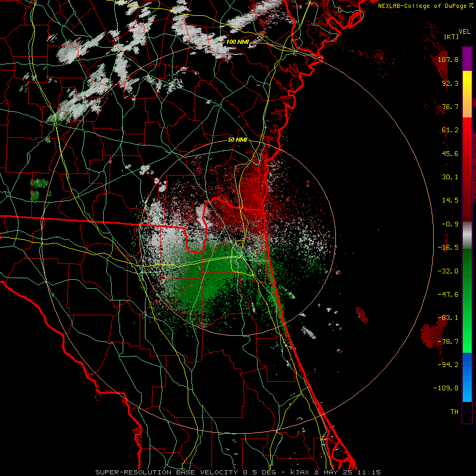The image size is (476, 476).
Task: Click the 50 NMI range ring label
Action: (237, 140)
